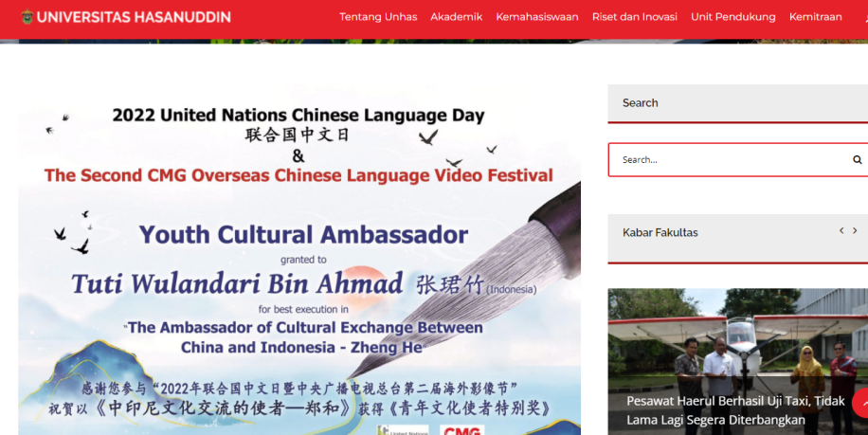
Task: Click the red scroll-to-top button
Action: pyautogui.click(x=861, y=403)
